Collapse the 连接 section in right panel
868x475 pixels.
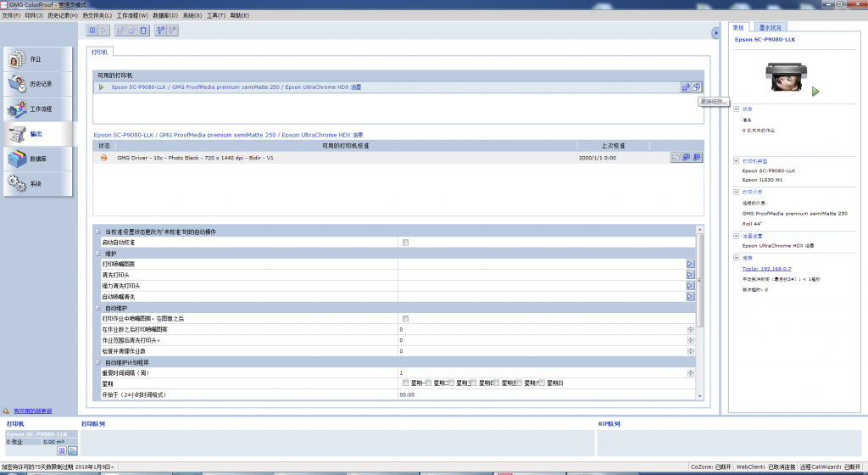(737, 258)
